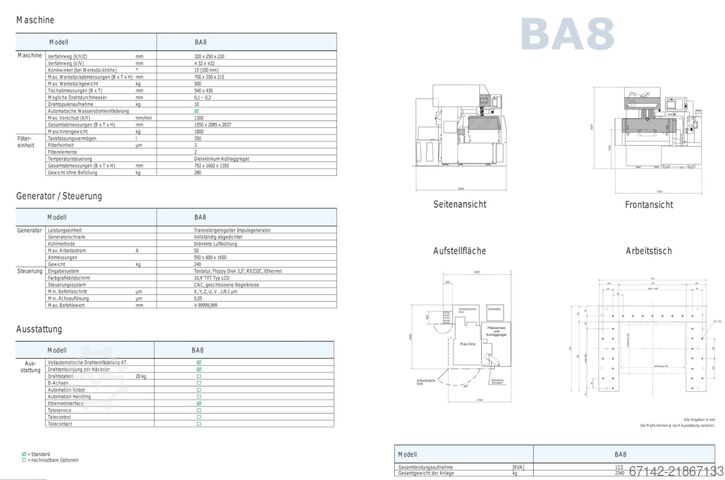725x480 pixels.
Task: Click the 'Steuerung' group label
Action: point(30,271)
